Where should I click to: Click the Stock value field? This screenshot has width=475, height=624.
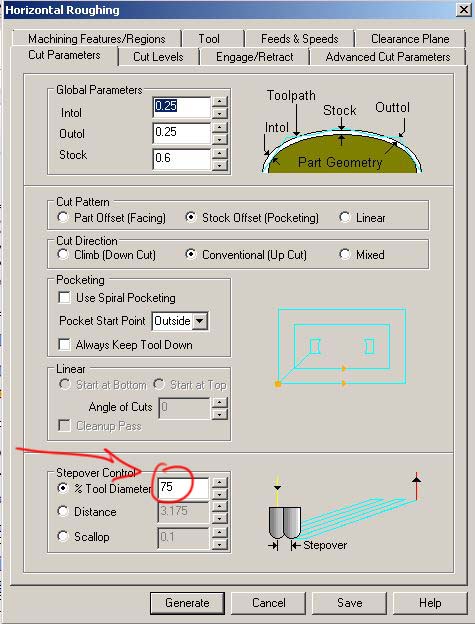[x=181, y=159]
